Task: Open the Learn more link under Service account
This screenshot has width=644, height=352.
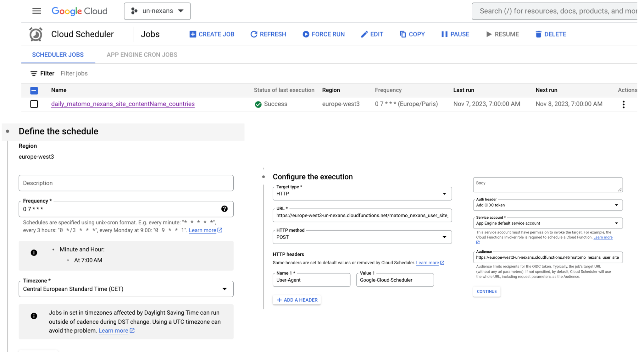Action: 603,237
